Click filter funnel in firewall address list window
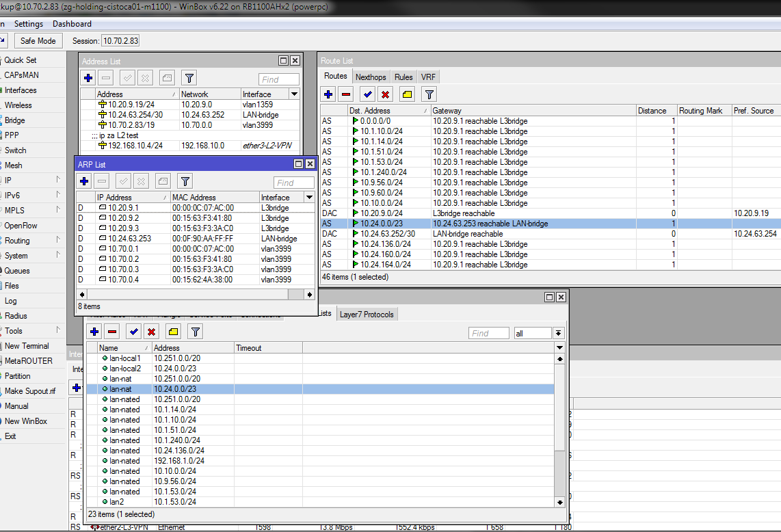Image resolution: width=781 pixels, height=532 pixels. (x=196, y=332)
